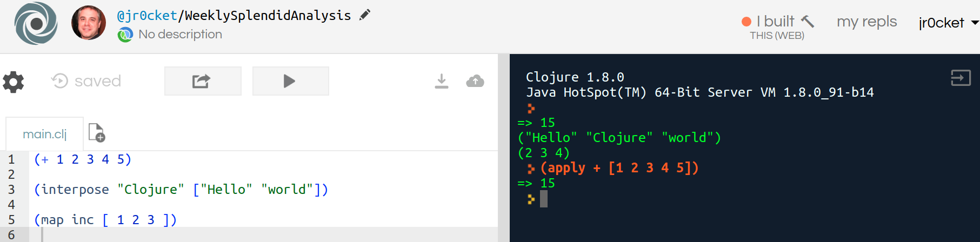Click the console prompt cursor
The height and width of the screenshot is (242, 980).
coord(544,199)
